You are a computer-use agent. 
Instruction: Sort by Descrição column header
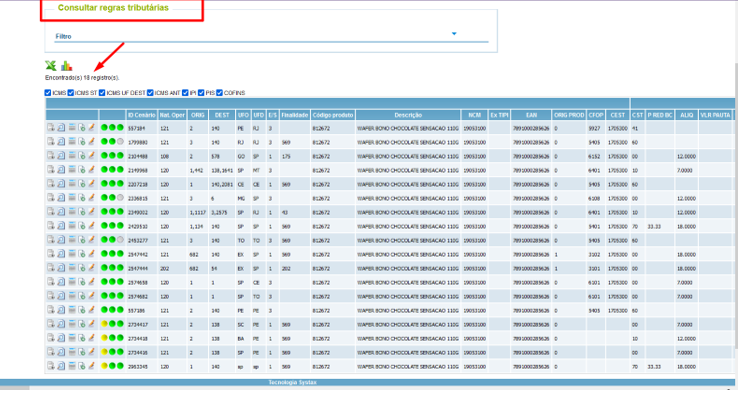click(408, 115)
